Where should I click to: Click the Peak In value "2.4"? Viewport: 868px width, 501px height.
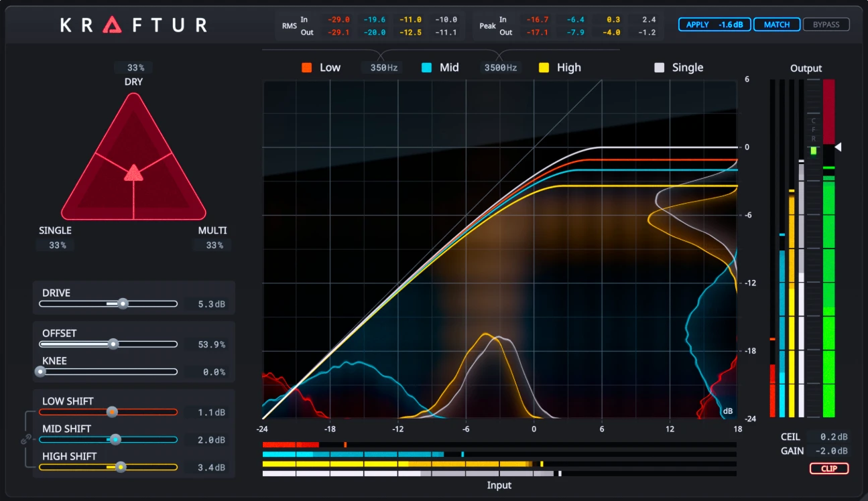pyautogui.click(x=648, y=20)
